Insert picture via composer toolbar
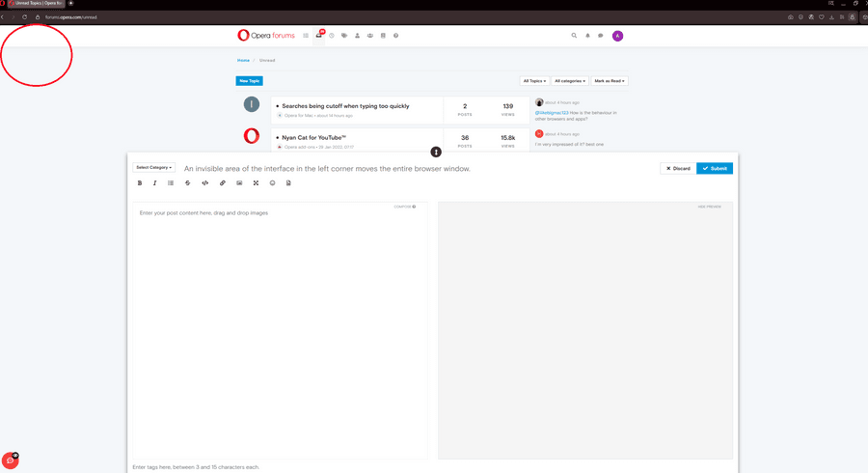This screenshot has width=868, height=473. pyautogui.click(x=239, y=183)
